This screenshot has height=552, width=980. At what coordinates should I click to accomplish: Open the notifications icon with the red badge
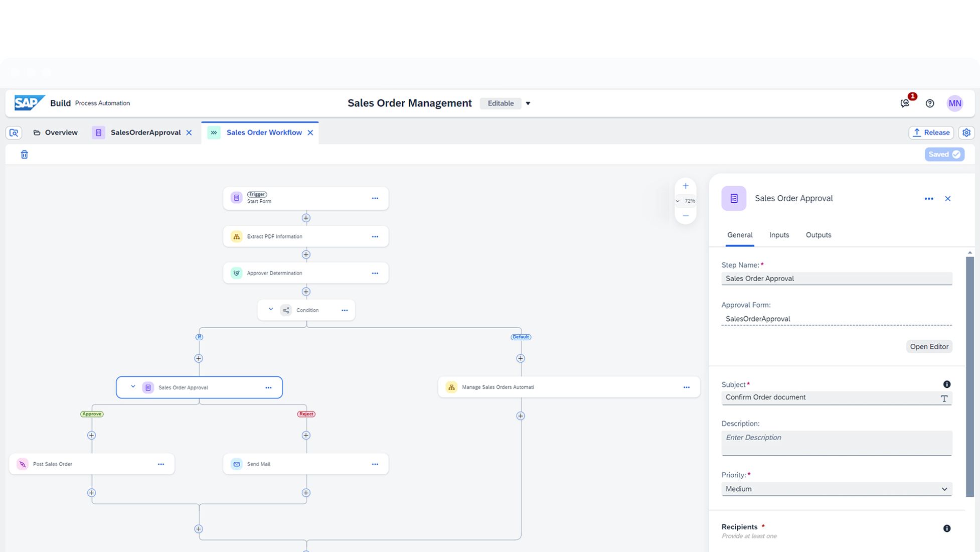pos(905,103)
